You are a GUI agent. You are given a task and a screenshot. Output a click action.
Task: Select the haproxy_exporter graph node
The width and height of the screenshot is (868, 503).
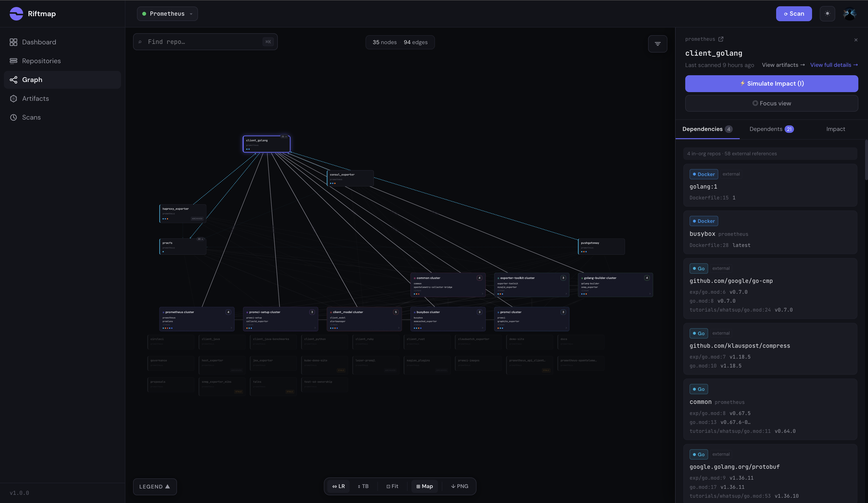pyautogui.click(x=183, y=213)
